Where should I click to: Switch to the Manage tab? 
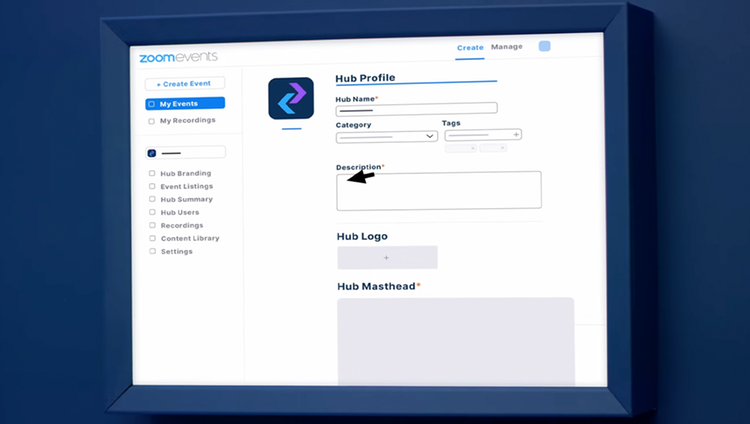507,47
